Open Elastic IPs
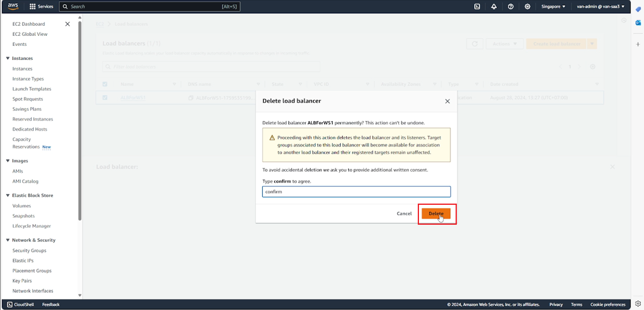This screenshot has height=310, width=644. pos(23,261)
